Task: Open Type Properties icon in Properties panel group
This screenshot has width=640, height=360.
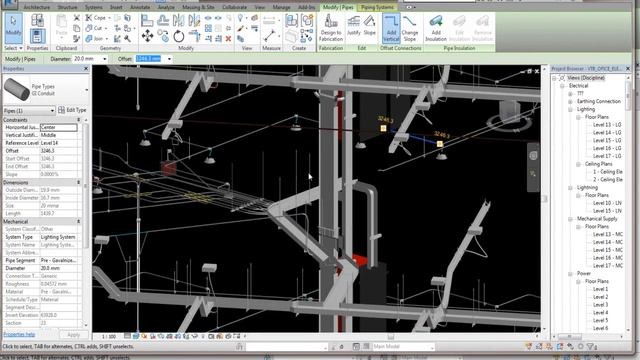Action: click(x=37, y=20)
